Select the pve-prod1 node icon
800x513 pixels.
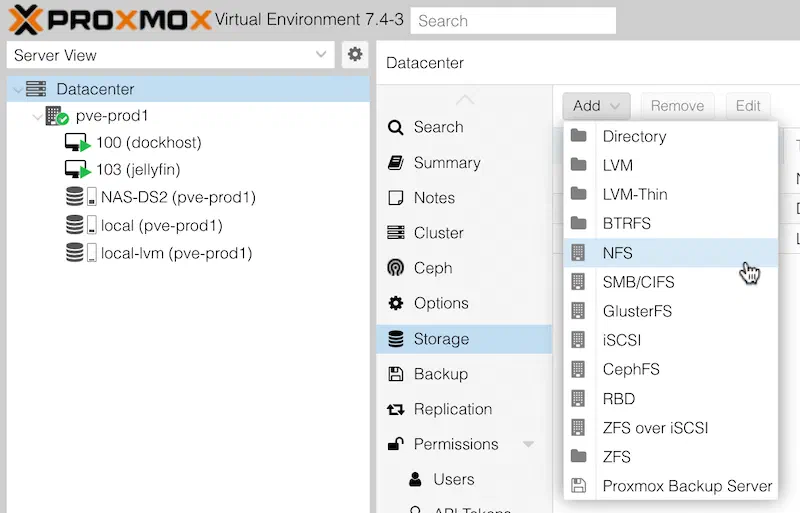coord(56,115)
